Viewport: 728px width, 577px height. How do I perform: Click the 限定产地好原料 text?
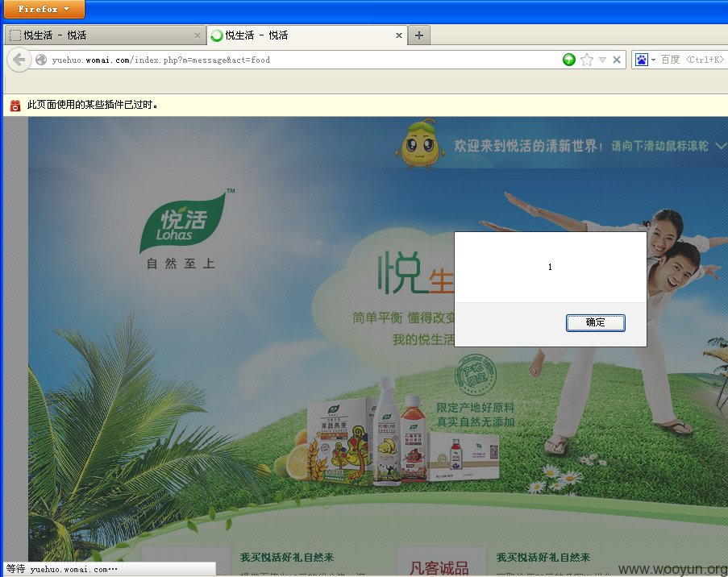click(475, 408)
